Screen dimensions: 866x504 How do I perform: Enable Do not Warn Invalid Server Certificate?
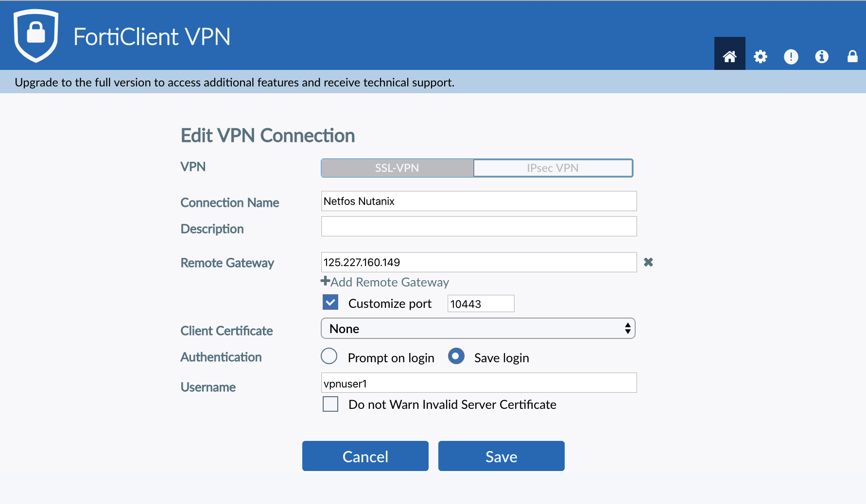330,404
